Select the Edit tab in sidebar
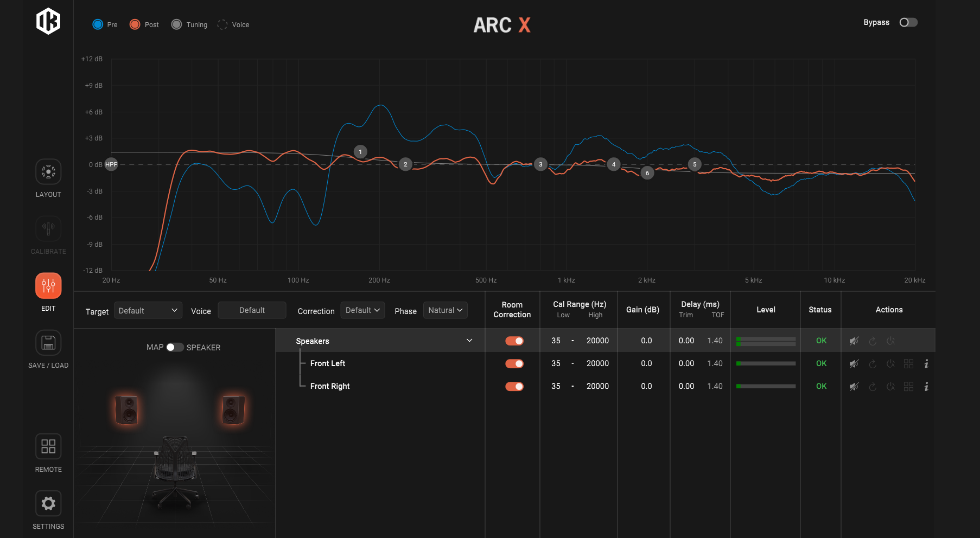The image size is (980, 538). tap(48, 286)
